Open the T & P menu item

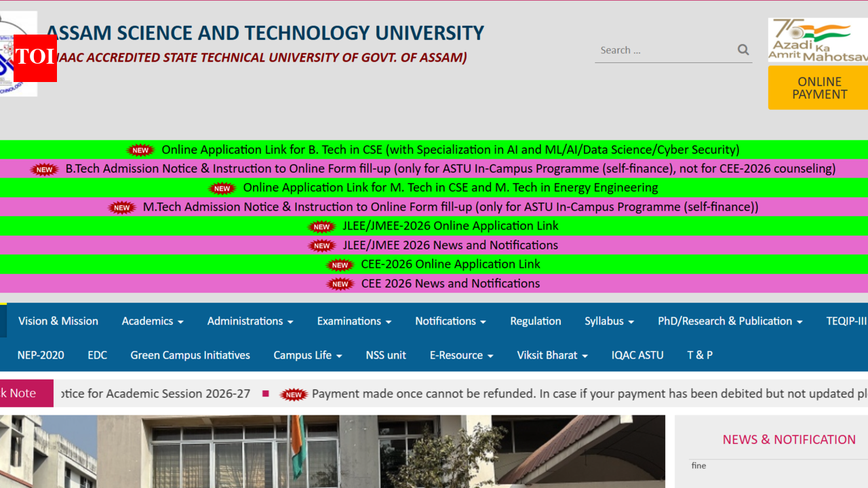tap(700, 354)
